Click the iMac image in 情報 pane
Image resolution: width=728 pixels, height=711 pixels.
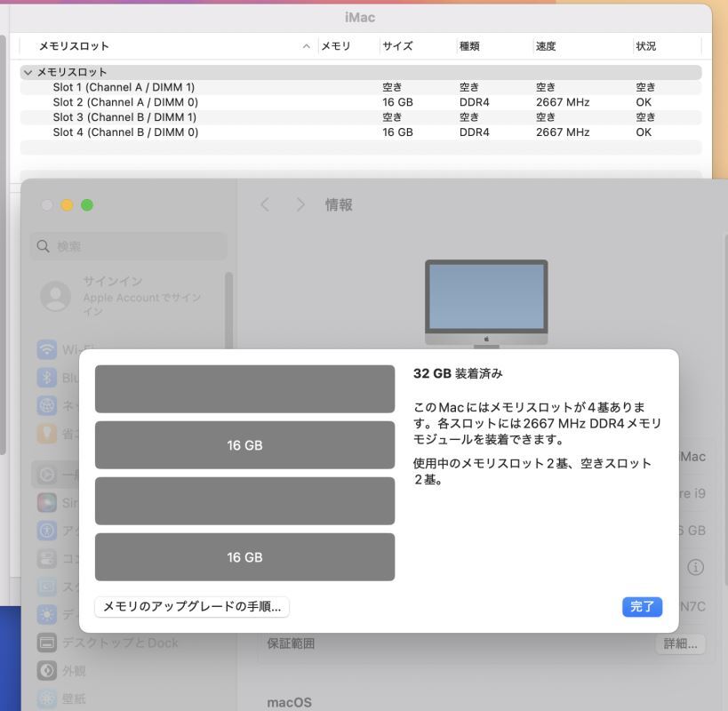pos(486,304)
